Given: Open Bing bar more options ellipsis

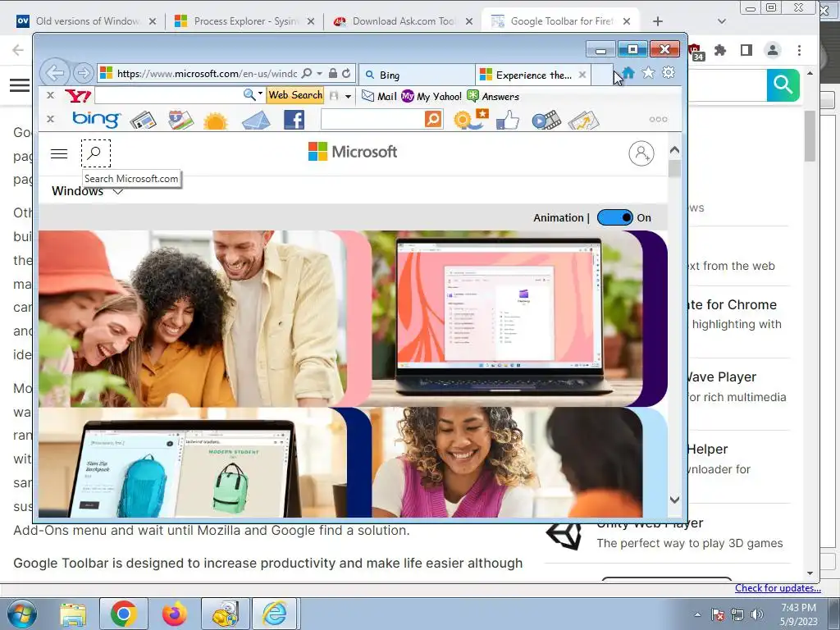Looking at the screenshot, I should [x=658, y=120].
